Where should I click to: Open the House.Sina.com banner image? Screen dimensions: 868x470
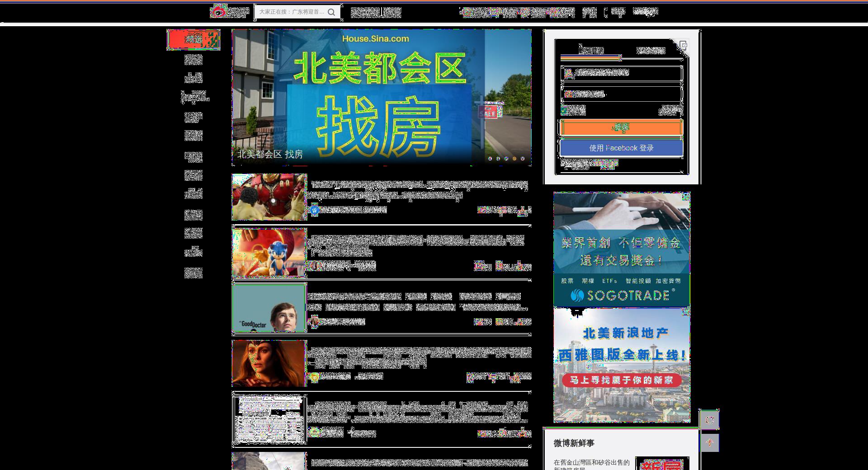point(381,97)
